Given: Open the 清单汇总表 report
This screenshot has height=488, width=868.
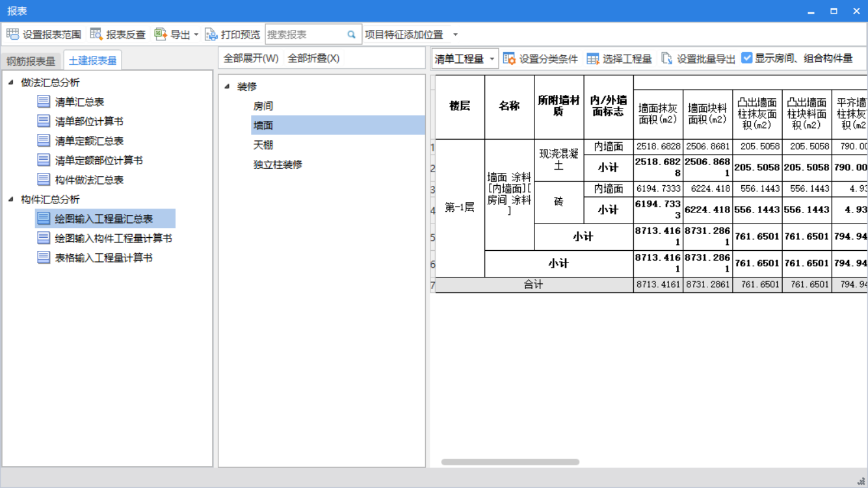Looking at the screenshot, I should [x=79, y=102].
